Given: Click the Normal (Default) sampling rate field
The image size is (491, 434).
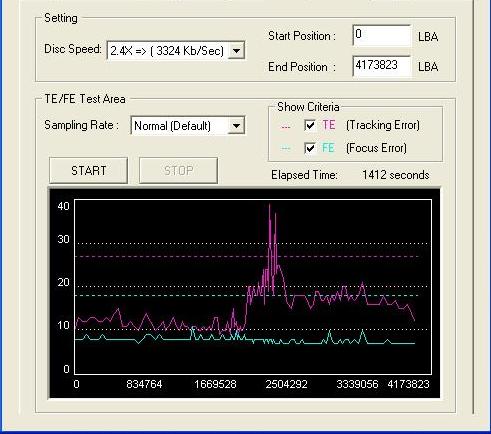Looking at the screenshot, I should click(188, 126).
